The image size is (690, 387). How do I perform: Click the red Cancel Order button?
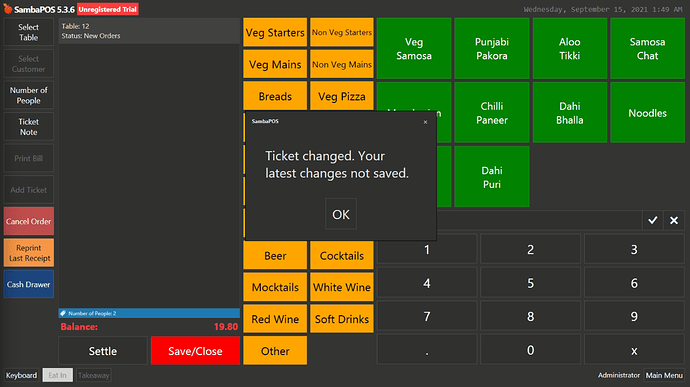click(x=29, y=221)
